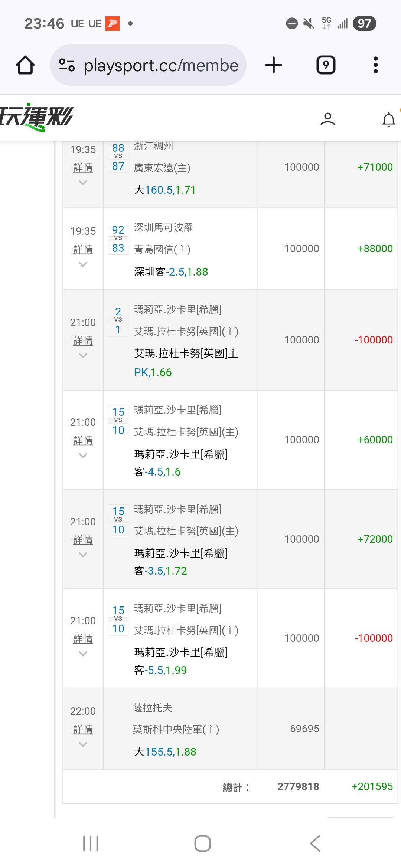The width and height of the screenshot is (401, 868).
Task: Tap the 玩運彩 site logo
Action: click(x=36, y=117)
